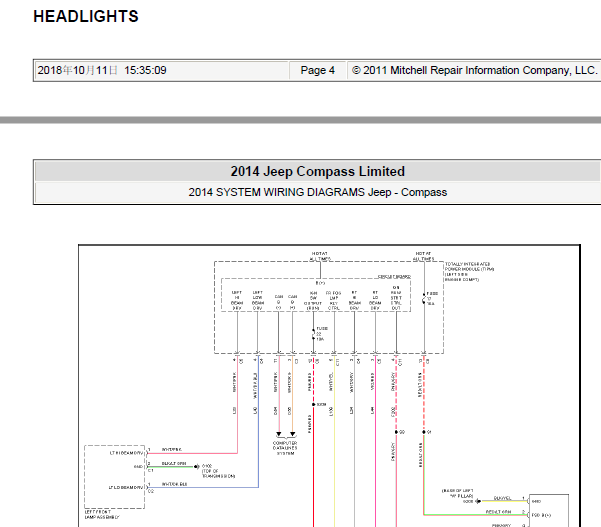
Task: Click the FR FOG LMP RLY CTRL label
Action: pos(334,300)
